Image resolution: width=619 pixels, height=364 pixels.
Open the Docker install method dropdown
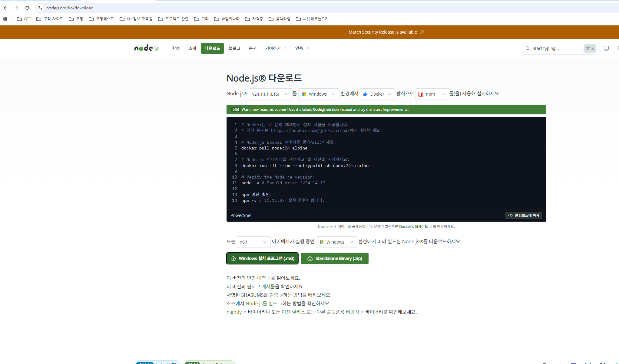point(377,94)
